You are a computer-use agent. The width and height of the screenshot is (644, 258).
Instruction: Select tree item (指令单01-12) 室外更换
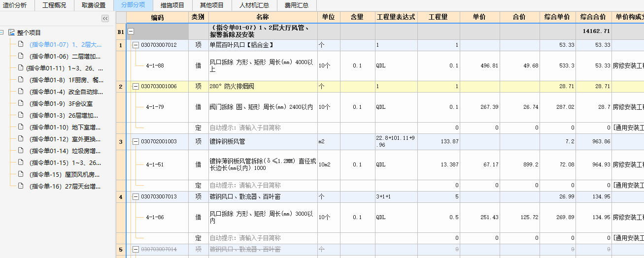pos(65,139)
